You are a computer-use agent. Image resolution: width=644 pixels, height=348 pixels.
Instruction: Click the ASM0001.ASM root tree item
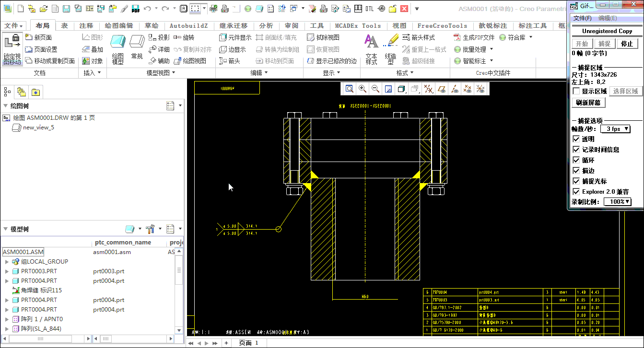pos(23,252)
